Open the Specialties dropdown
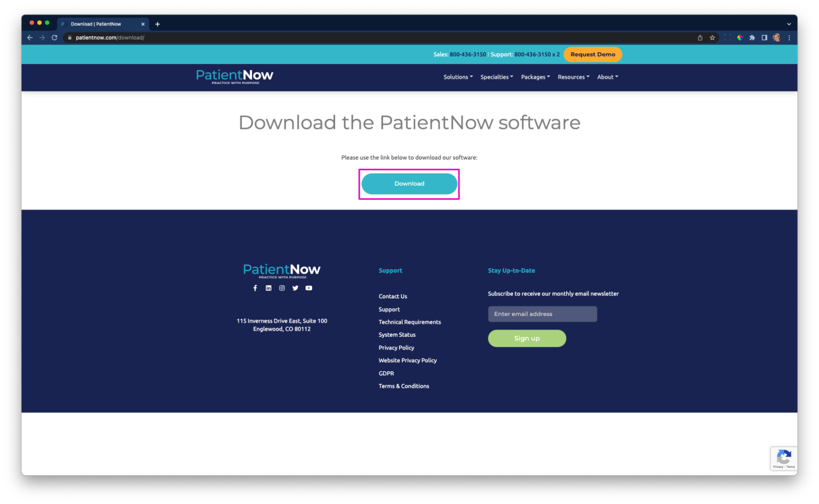Image resolution: width=819 pixels, height=504 pixels. click(x=496, y=77)
